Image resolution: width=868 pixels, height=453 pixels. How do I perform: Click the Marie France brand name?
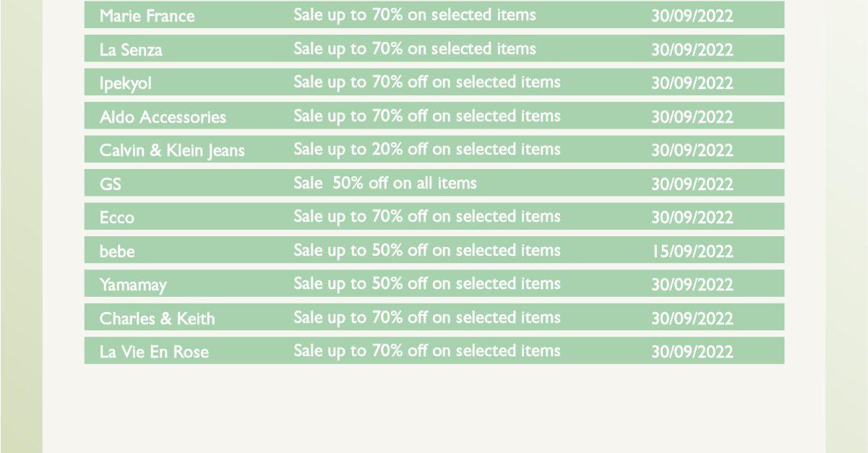coord(147,16)
